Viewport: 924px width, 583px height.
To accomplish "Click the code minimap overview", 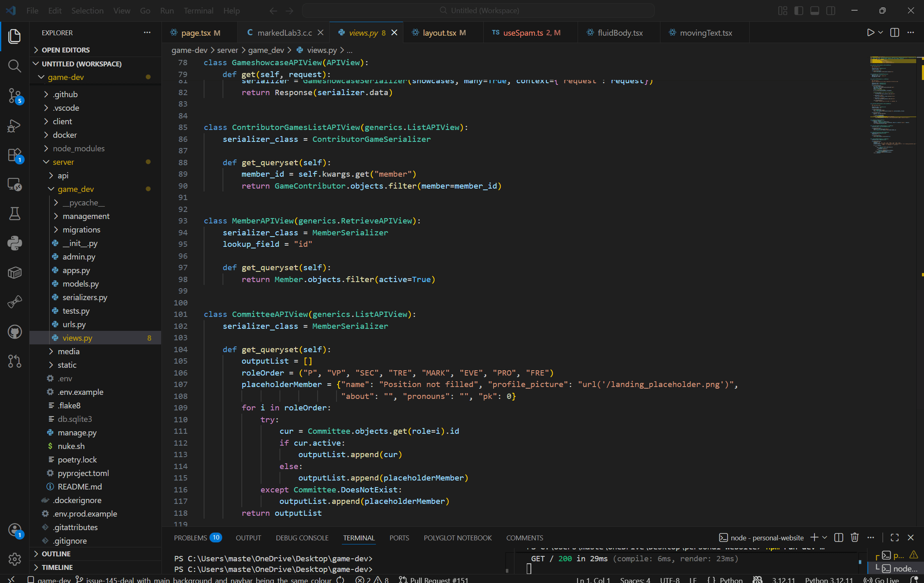I will [894, 105].
